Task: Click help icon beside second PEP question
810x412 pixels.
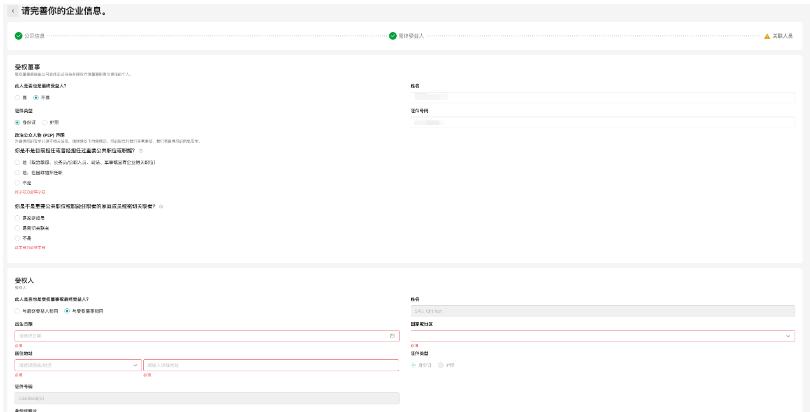Action: [x=161, y=206]
